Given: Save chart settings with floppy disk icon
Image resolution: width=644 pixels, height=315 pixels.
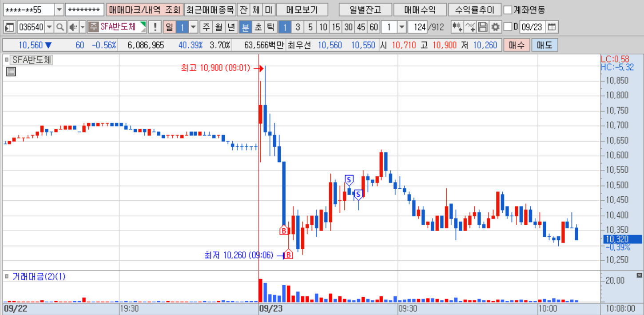Looking at the screenshot, I should coord(482,27).
